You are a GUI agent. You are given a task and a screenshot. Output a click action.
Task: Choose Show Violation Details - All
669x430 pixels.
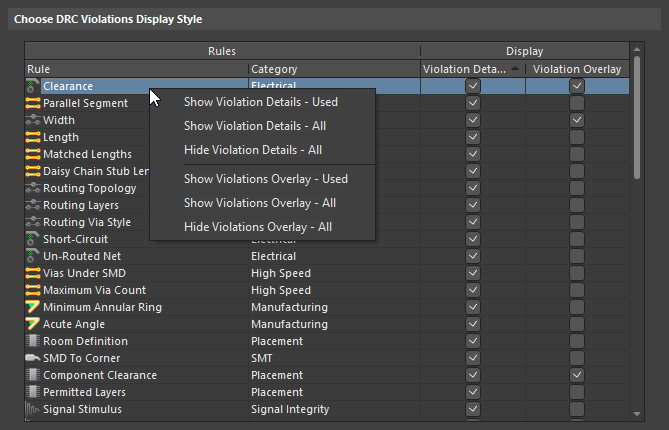[262, 126]
